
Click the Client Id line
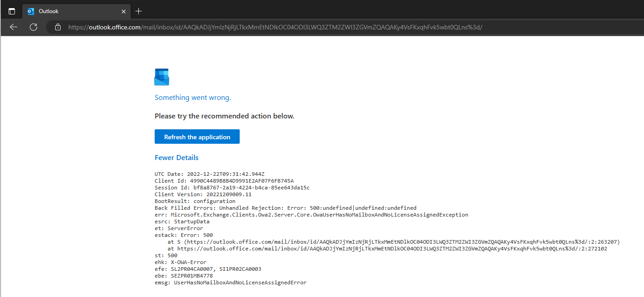point(224,181)
